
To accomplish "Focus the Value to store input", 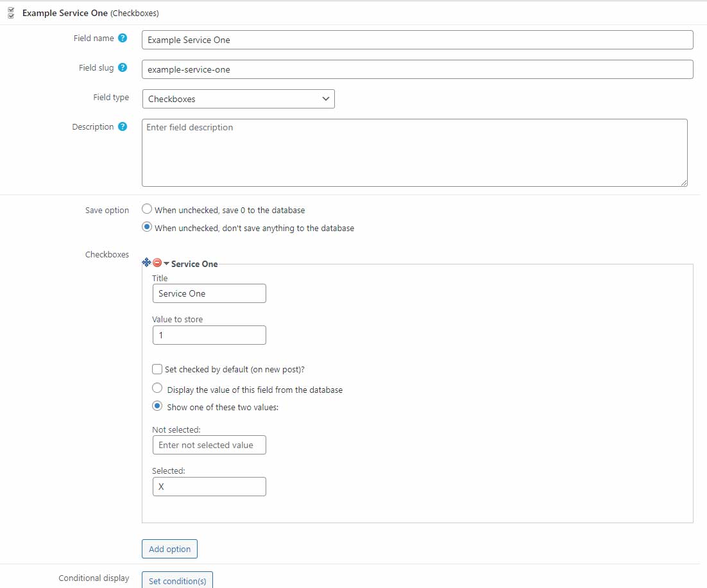I will pyautogui.click(x=209, y=335).
